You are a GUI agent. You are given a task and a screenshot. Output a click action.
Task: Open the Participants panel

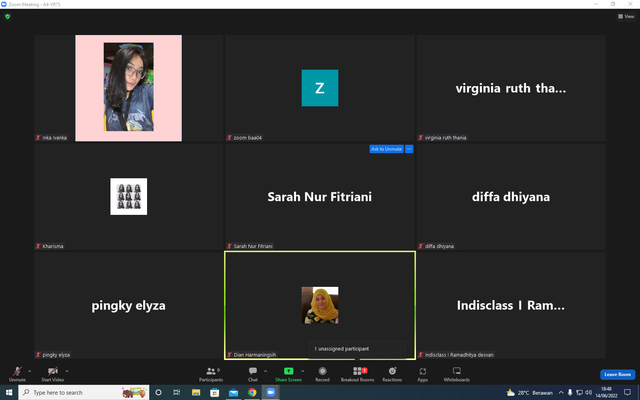pos(211,373)
